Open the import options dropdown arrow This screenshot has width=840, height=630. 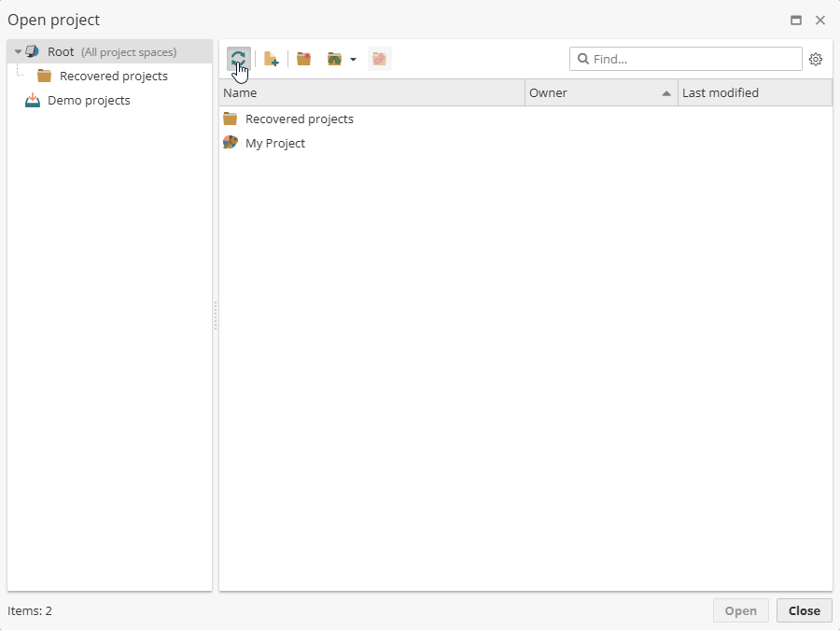tap(353, 59)
